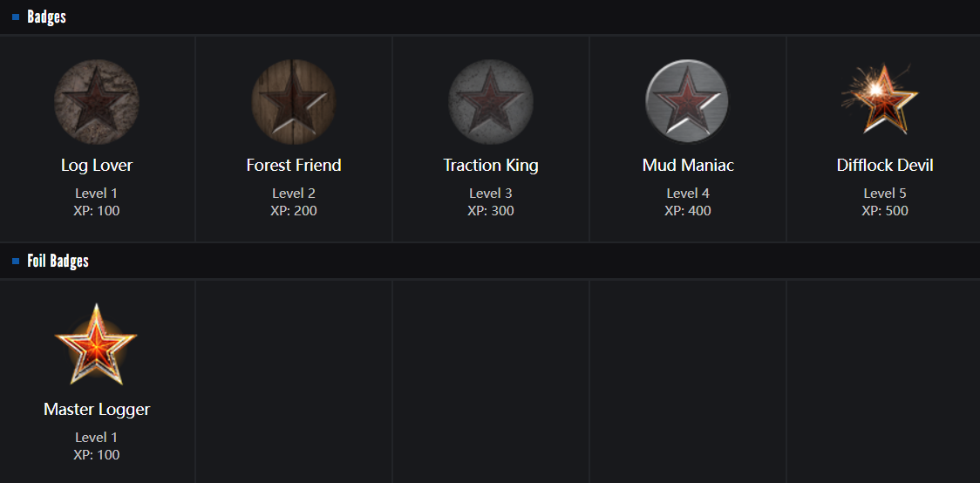Click the XP: 500 text under Difflock Devil

(885, 210)
